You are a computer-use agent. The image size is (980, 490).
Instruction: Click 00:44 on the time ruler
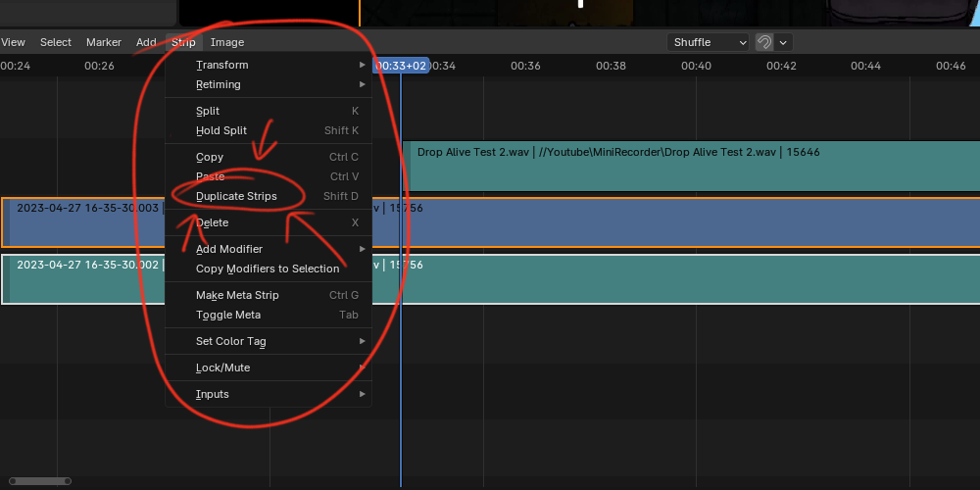(865, 66)
